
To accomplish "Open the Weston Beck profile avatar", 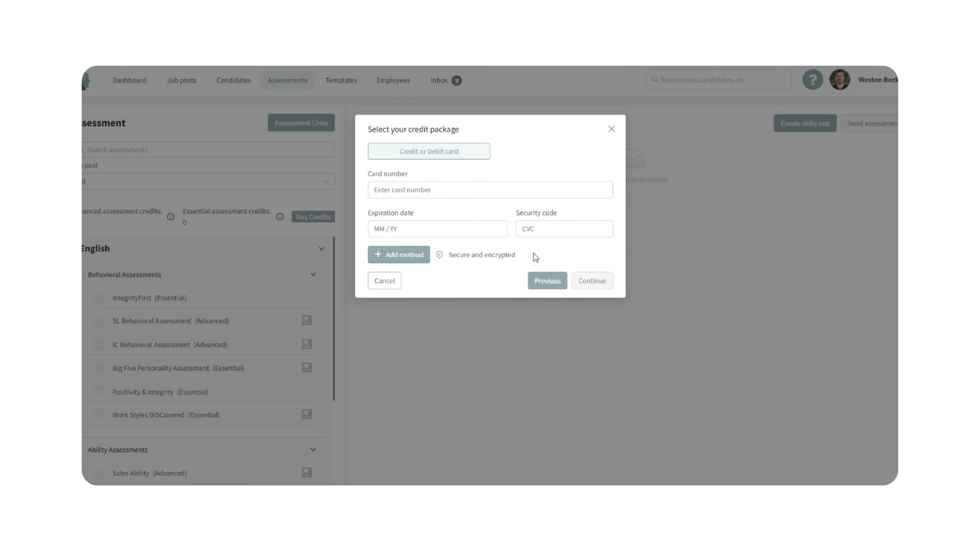I will coord(840,80).
